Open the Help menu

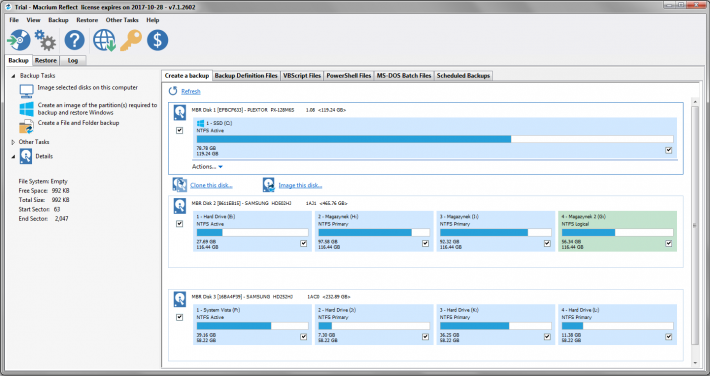(x=153, y=20)
